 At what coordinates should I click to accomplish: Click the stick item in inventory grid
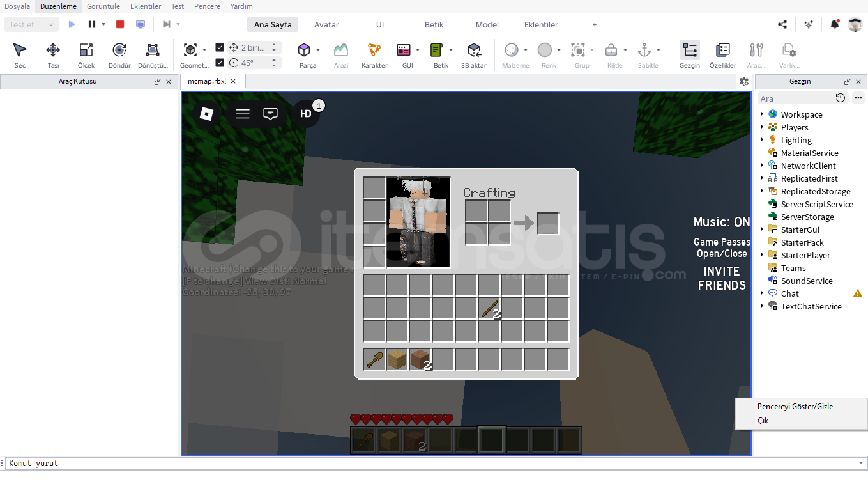pos(490,309)
